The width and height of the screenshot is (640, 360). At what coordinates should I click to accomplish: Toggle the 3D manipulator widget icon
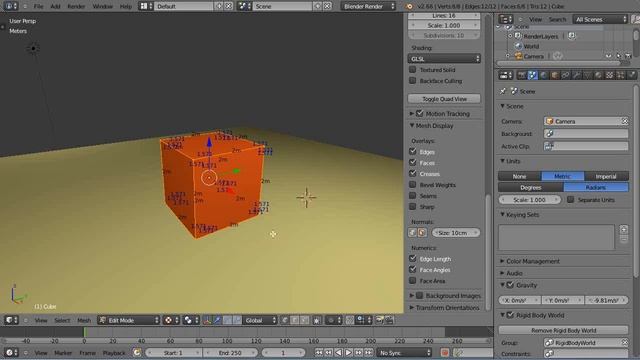click(207, 320)
